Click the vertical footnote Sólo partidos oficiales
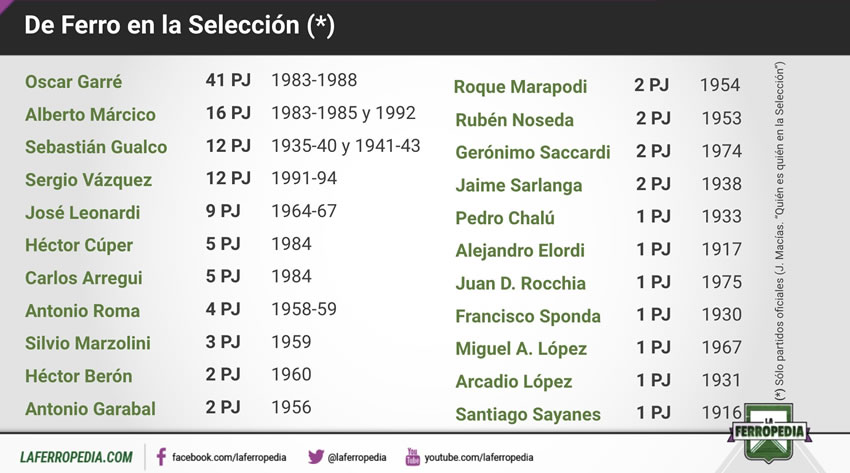The image size is (850, 473). click(x=780, y=231)
